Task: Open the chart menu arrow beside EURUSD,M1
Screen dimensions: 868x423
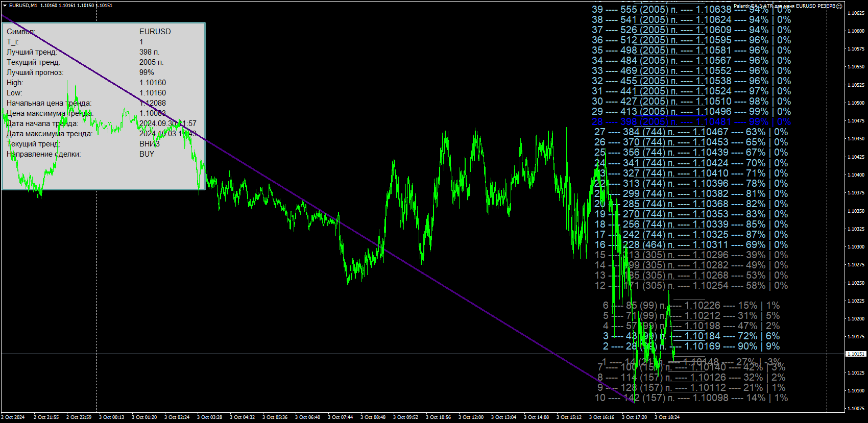Action: pyautogui.click(x=5, y=5)
